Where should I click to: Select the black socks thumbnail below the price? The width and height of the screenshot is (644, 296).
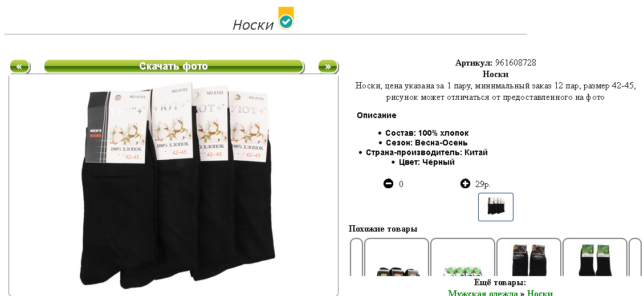(x=496, y=207)
